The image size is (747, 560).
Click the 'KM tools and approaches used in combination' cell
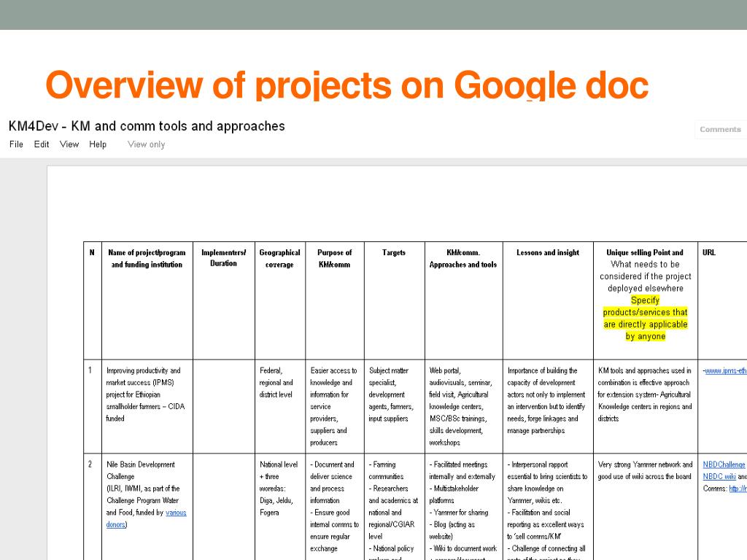coord(646,406)
